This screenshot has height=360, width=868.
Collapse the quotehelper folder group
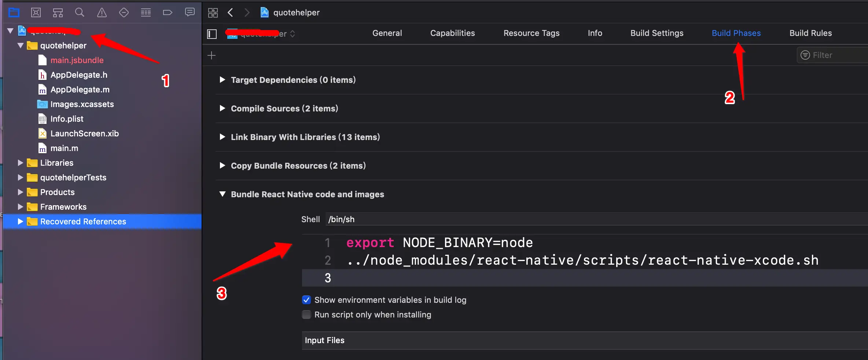point(21,45)
